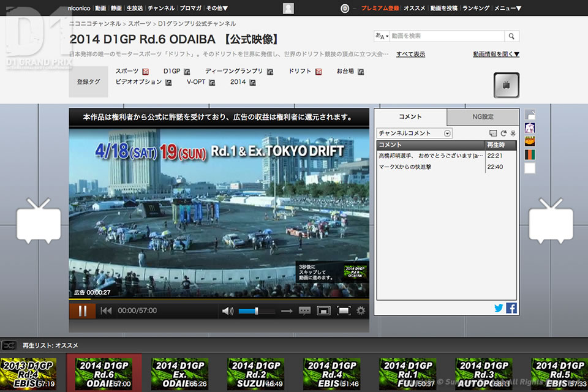
Task: Open the red dictionary icon next to スポーツ tag
Action: (146, 71)
